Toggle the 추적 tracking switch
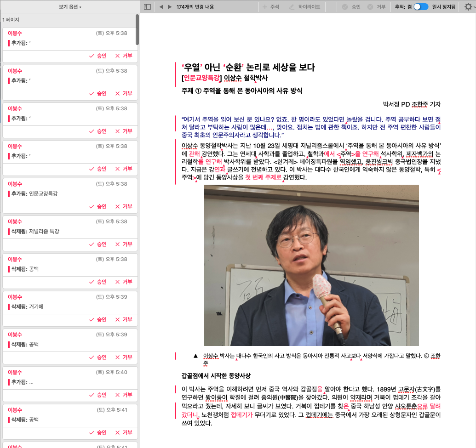 click(421, 7)
